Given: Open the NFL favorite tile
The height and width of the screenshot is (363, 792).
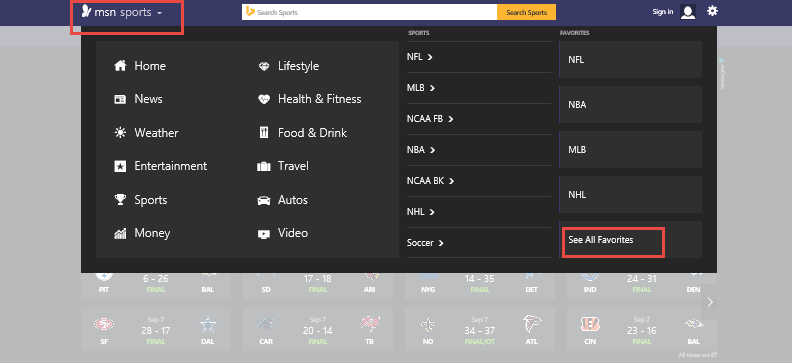Looking at the screenshot, I should point(630,60).
